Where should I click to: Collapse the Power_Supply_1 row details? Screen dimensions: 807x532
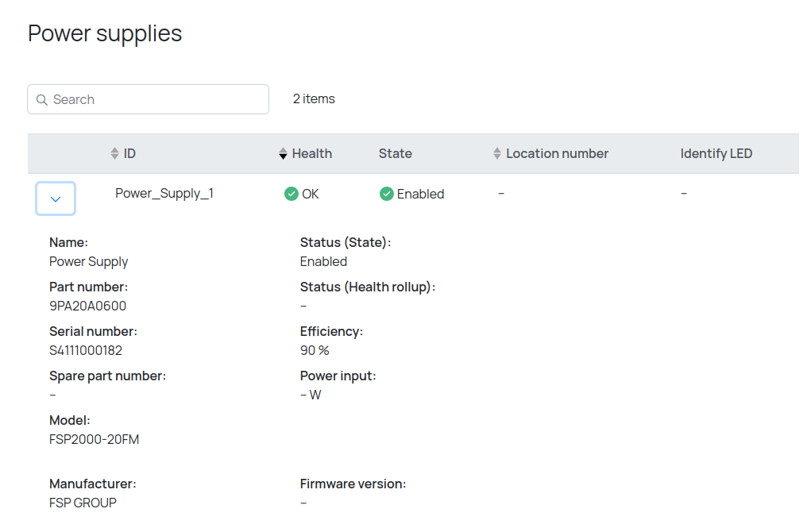click(56, 199)
